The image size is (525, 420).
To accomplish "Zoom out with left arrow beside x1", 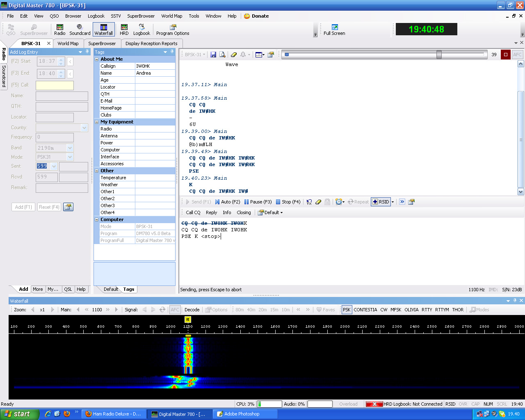I will point(33,310).
